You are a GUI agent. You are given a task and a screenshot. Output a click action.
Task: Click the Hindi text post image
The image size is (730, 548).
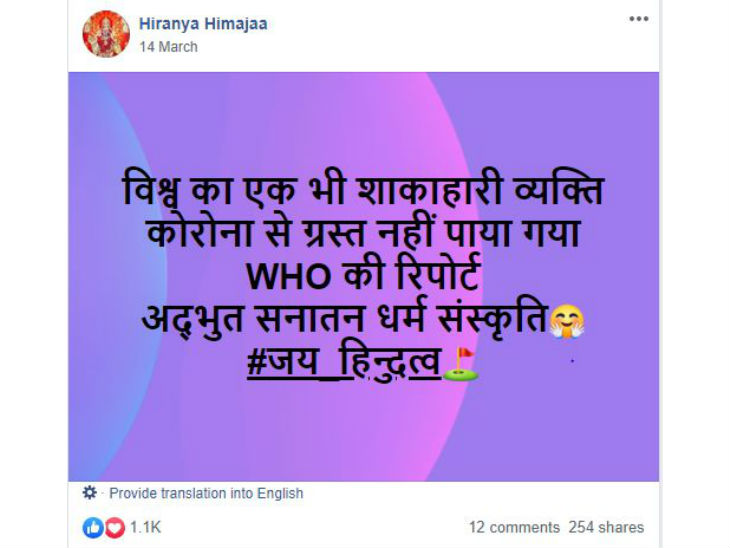pyautogui.click(x=364, y=277)
